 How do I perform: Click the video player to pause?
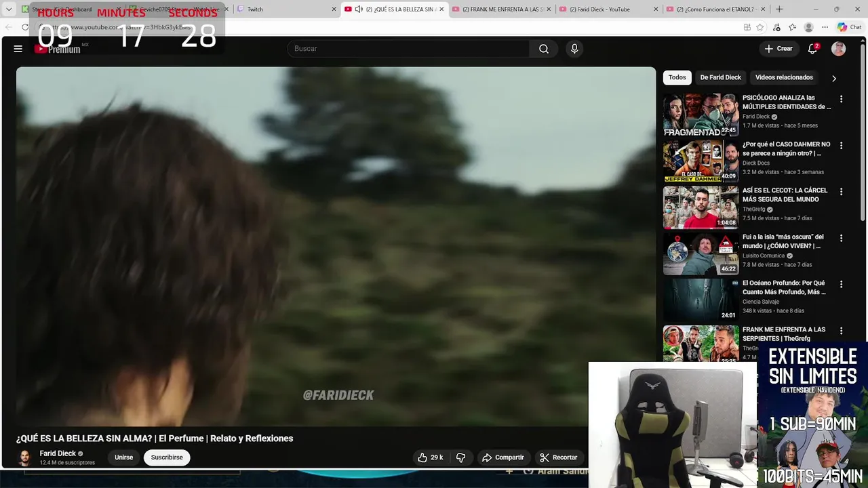coord(336,246)
